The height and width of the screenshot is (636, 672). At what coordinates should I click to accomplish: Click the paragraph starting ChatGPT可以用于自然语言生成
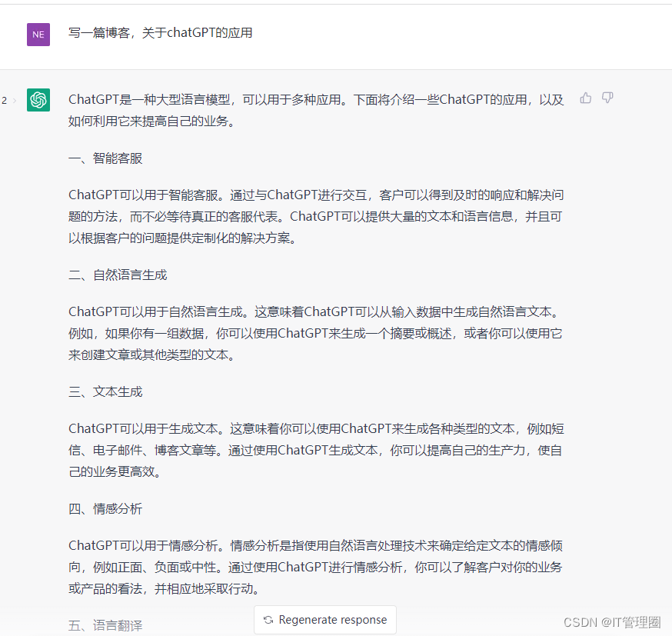click(x=316, y=334)
